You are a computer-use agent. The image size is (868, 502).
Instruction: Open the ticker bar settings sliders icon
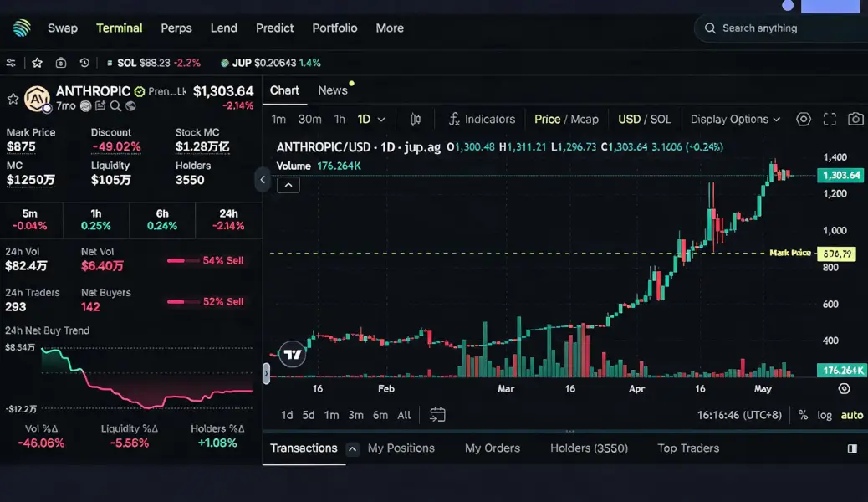(11, 63)
